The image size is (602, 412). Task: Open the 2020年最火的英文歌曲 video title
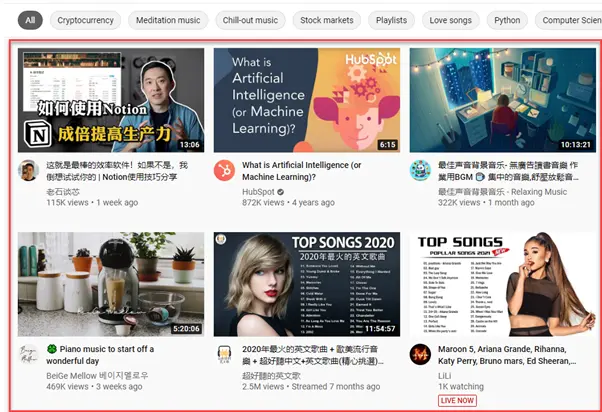(313, 355)
